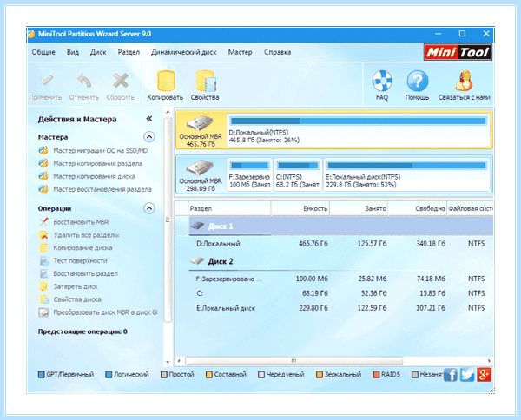Open the Справка menu

[x=278, y=52]
